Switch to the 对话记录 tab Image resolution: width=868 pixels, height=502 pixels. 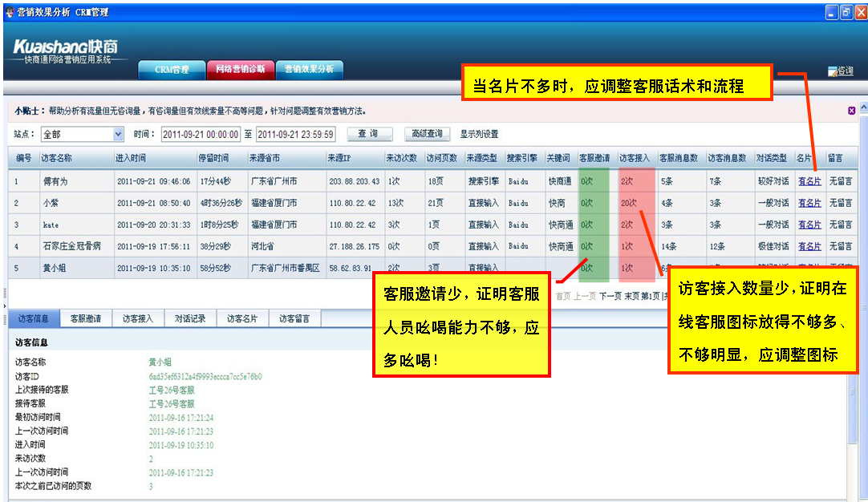[190, 318]
